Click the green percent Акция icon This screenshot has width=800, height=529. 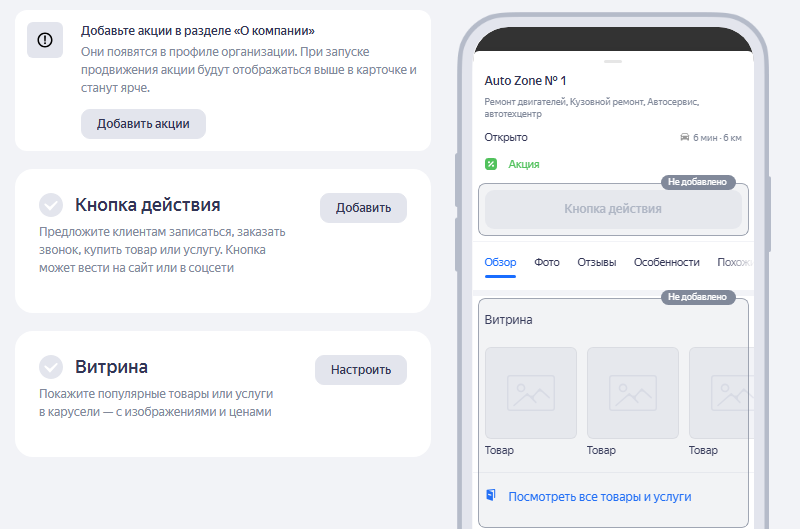coord(491,164)
